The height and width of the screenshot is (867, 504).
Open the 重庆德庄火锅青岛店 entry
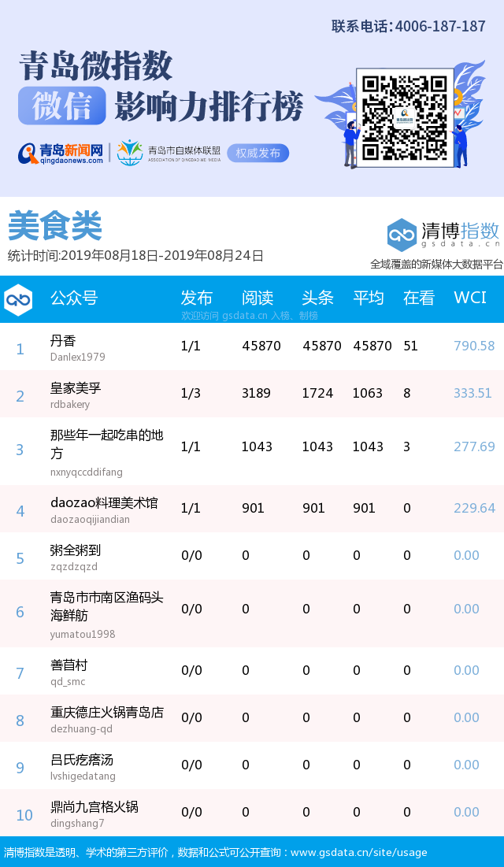[107, 712]
